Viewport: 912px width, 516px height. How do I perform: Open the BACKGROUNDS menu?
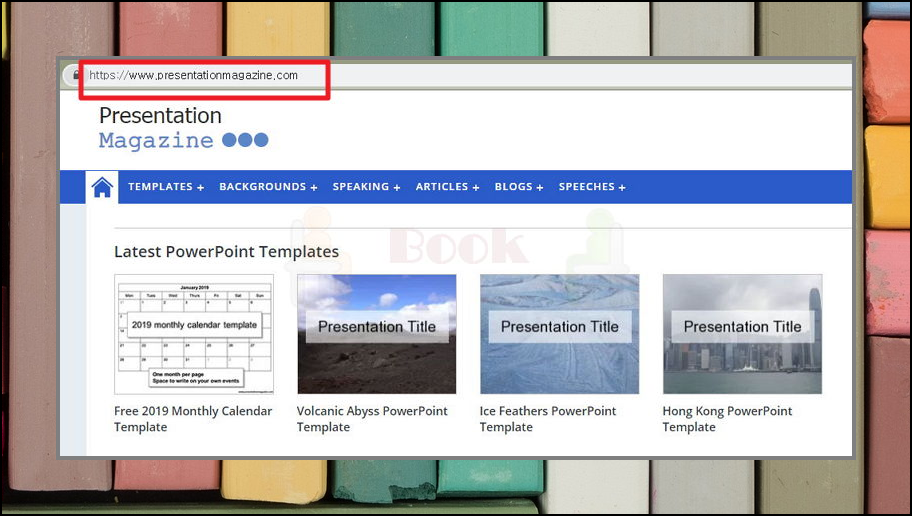coord(262,187)
